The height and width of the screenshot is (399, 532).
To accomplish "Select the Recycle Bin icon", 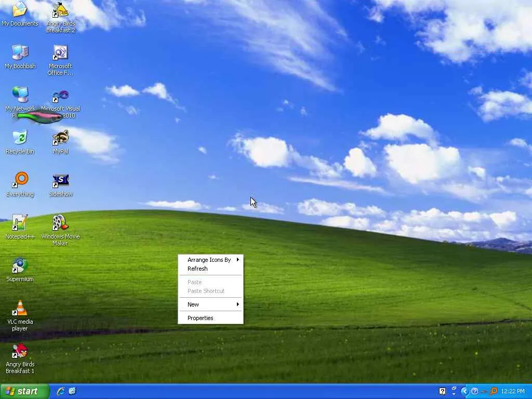I will pos(20,142).
